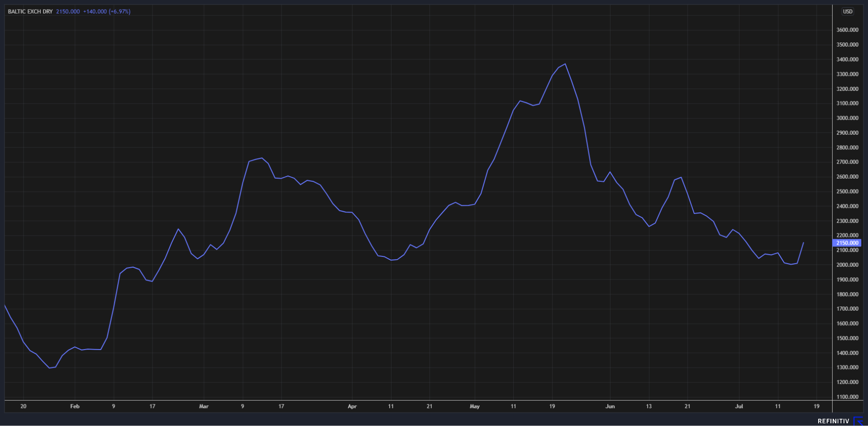Image resolution: width=868 pixels, height=426 pixels.
Task: Click the 3400.000 price axis label
Action: tap(847, 59)
